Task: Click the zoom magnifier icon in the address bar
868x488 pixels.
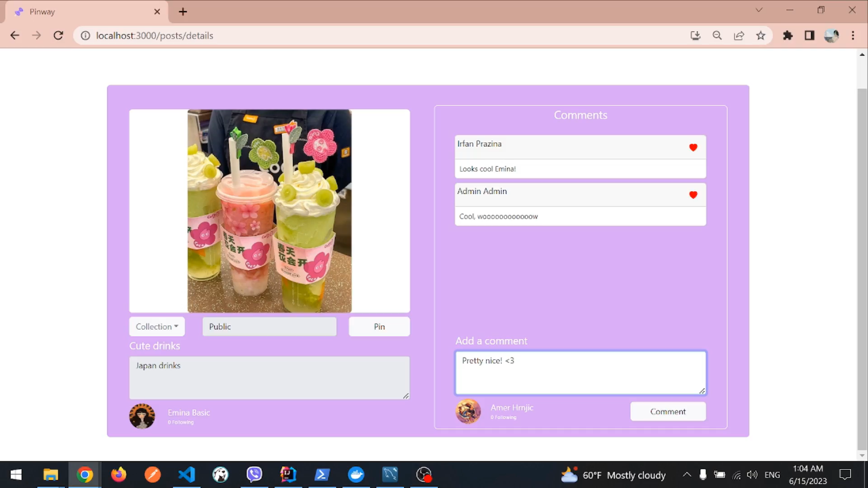Action: (x=717, y=36)
